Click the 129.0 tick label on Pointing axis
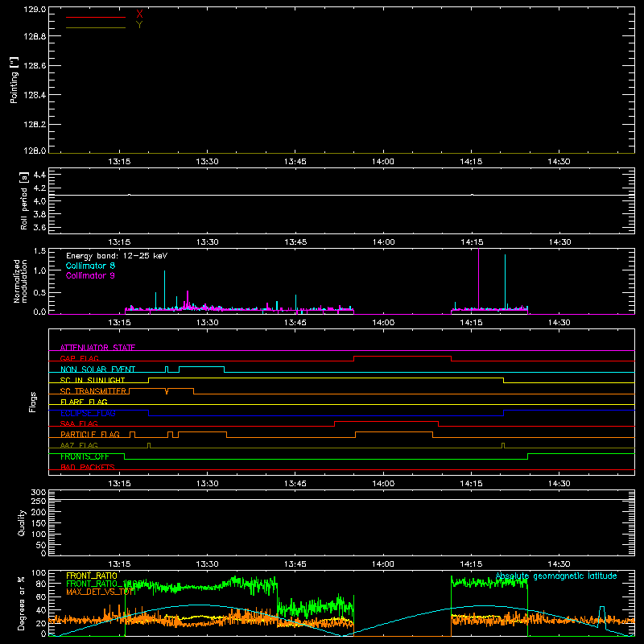Image resolution: width=644 pixels, height=644 pixels. click(x=35, y=9)
